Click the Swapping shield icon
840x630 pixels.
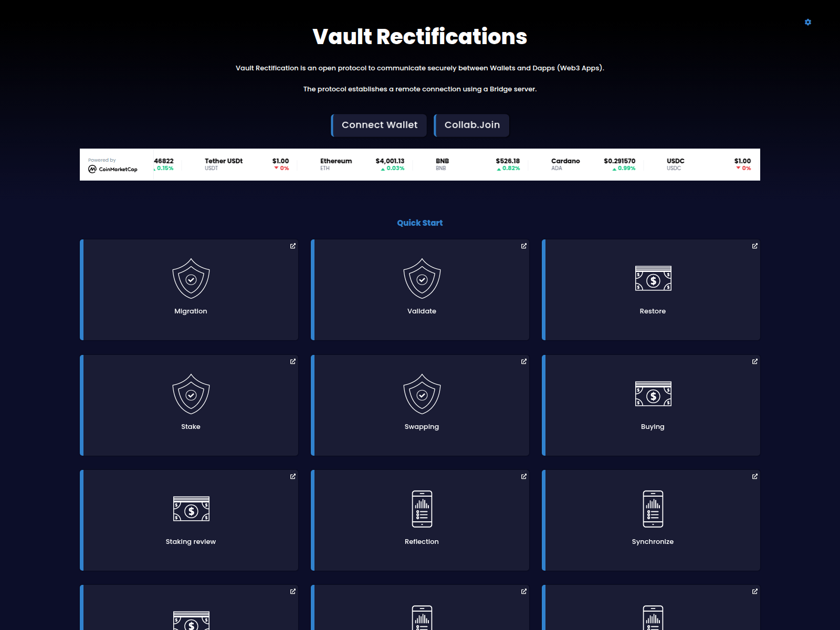[x=422, y=394]
